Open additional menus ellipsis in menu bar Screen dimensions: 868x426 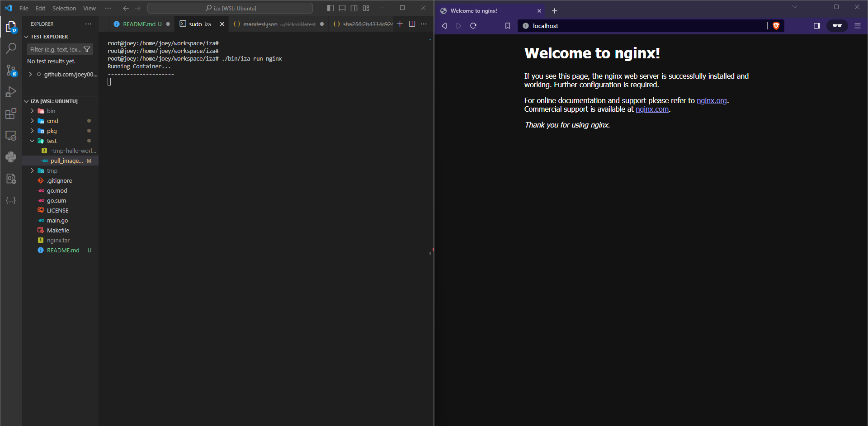click(x=108, y=8)
